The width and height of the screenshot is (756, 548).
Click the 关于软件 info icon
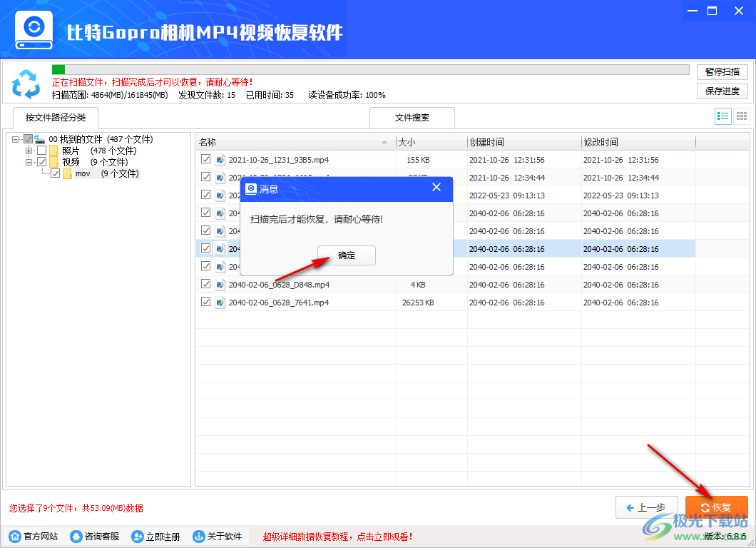199,537
